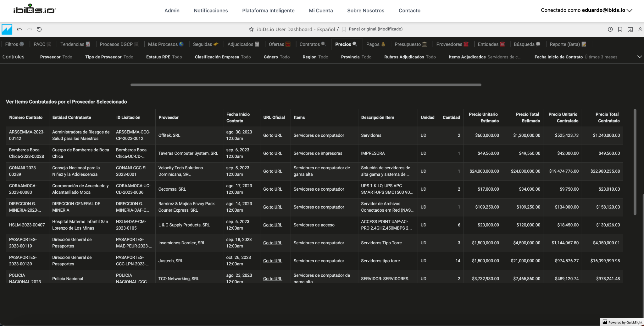The width and height of the screenshot is (644, 326).
Task: Sort by the Precio Total Contratado column header
Action: 607,118
